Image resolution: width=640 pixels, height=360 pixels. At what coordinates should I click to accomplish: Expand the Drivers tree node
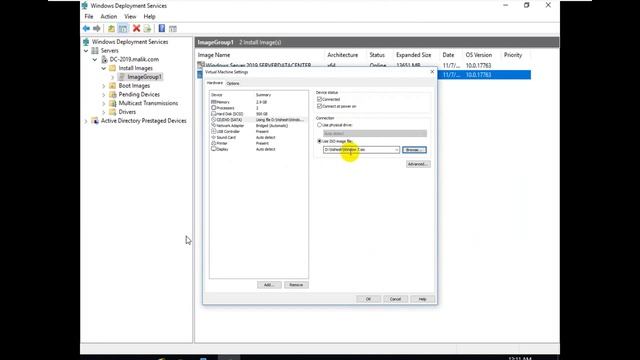coord(104,112)
